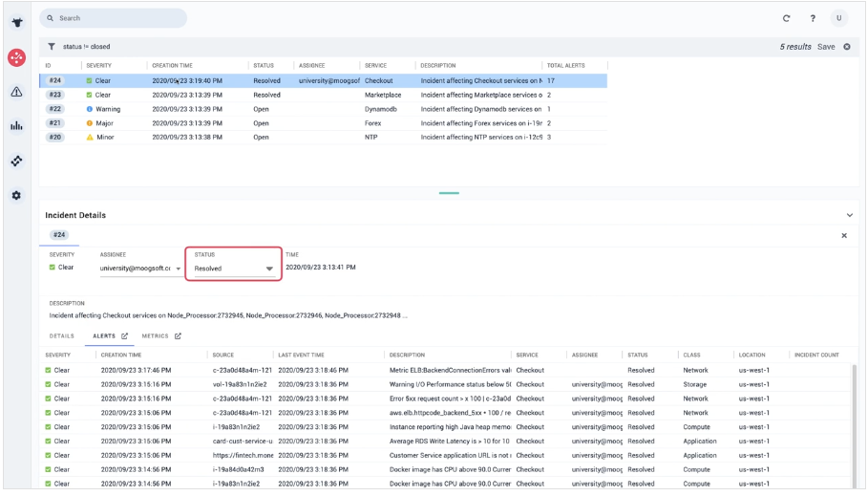This screenshot has width=868, height=496.
Task: Select the #24 incident tab chip
Action: (x=59, y=235)
